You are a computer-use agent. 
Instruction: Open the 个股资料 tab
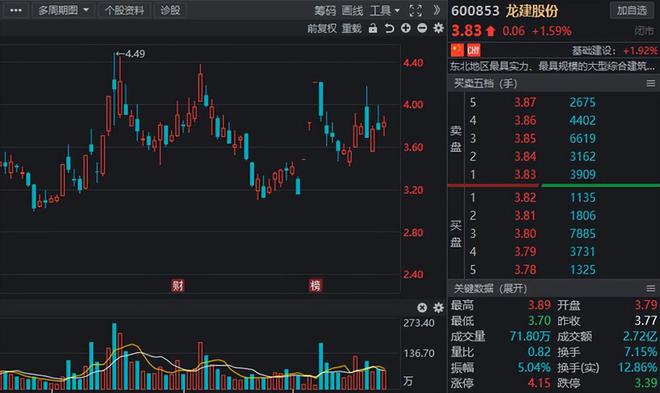(124, 11)
